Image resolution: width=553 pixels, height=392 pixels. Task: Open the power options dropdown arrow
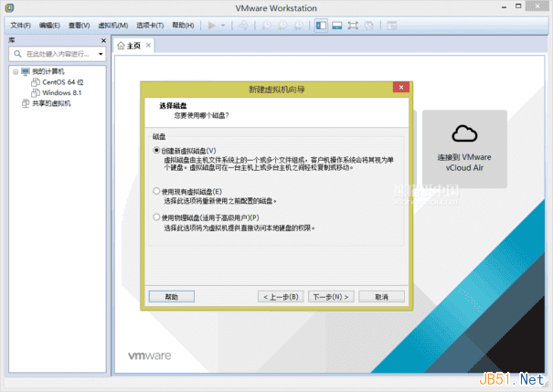tap(223, 26)
